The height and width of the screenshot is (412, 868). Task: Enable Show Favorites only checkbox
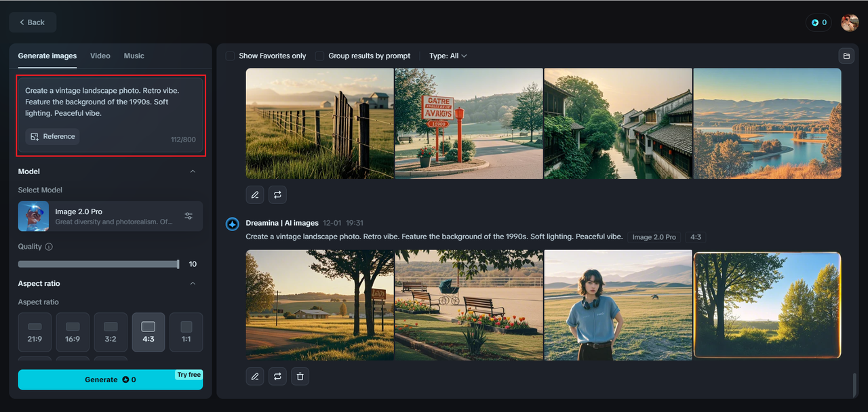(231, 56)
